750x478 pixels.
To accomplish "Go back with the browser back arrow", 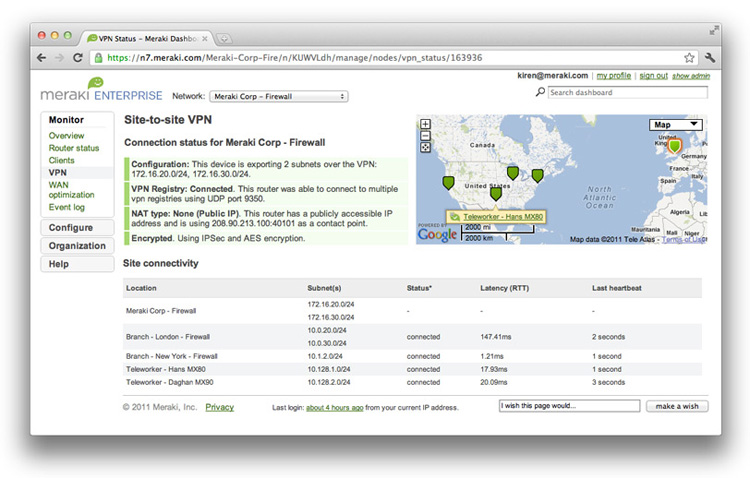I will click(x=42, y=58).
